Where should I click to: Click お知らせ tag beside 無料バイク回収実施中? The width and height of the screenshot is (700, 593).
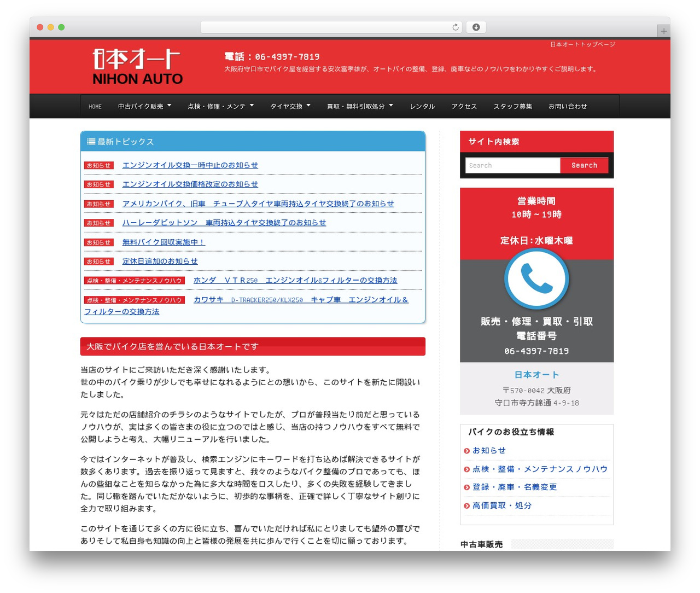[x=99, y=242]
